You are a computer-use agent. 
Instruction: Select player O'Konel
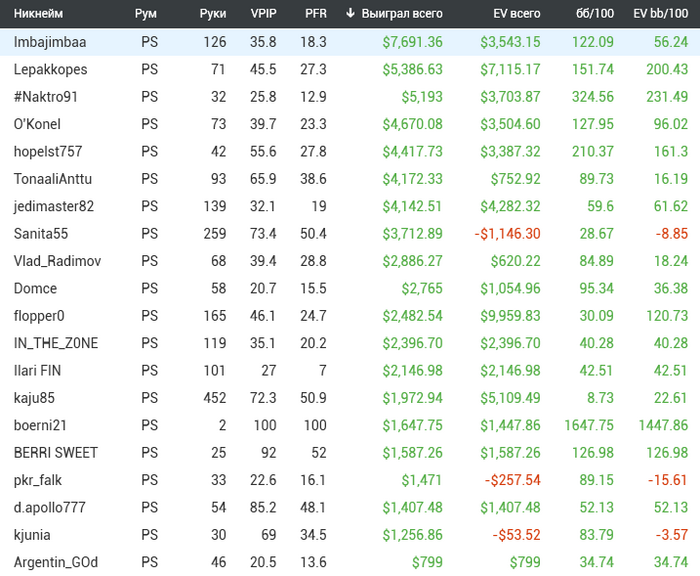click(37, 124)
